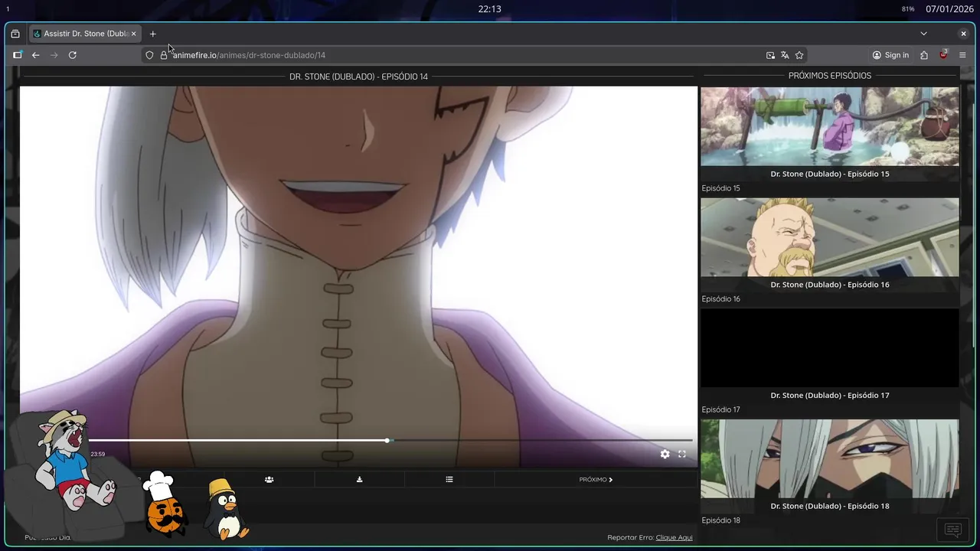Go to PRÓXIMO episode
The height and width of the screenshot is (551, 980).
point(596,479)
